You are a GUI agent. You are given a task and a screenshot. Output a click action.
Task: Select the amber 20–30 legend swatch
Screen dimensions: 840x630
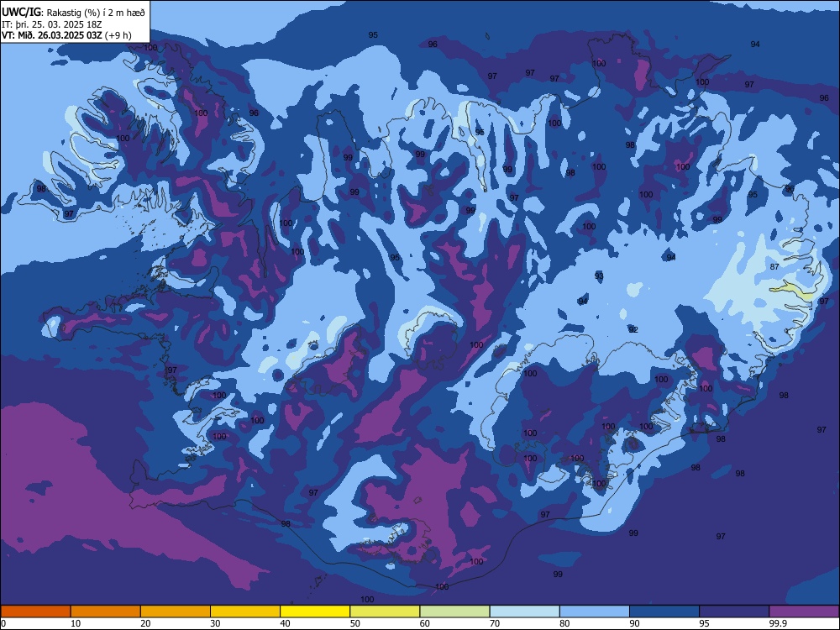click(176, 612)
